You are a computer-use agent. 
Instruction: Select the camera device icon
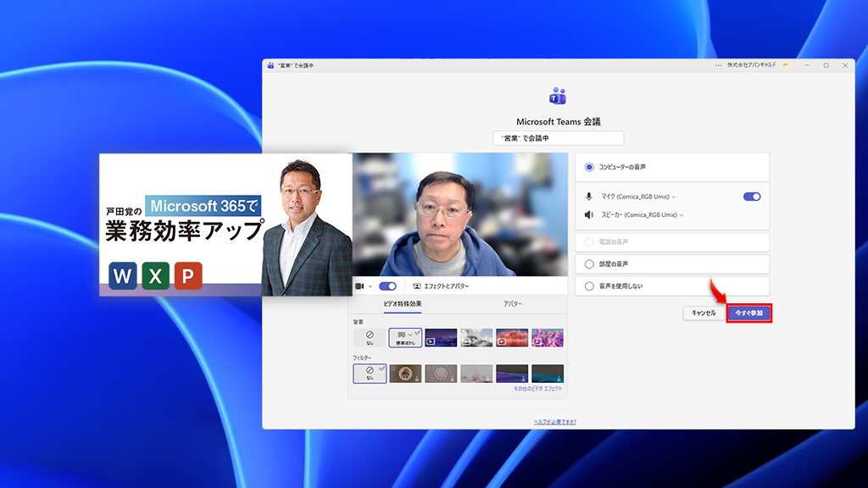tap(359, 286)
